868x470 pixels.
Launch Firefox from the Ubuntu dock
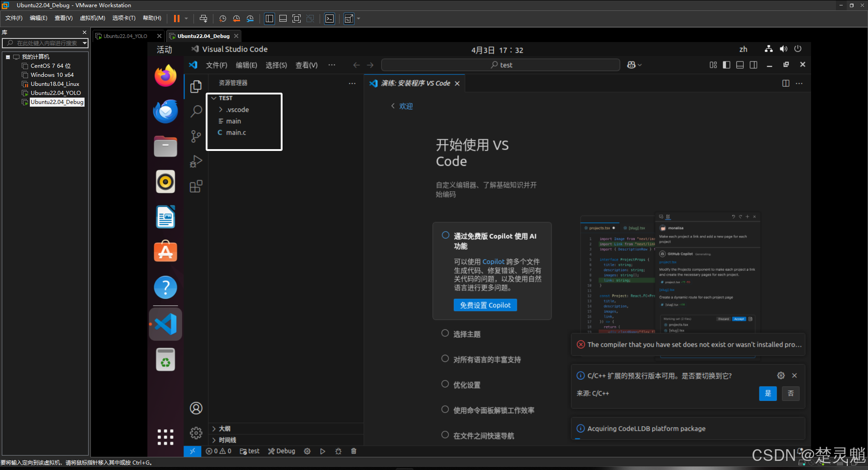[165, 75]
